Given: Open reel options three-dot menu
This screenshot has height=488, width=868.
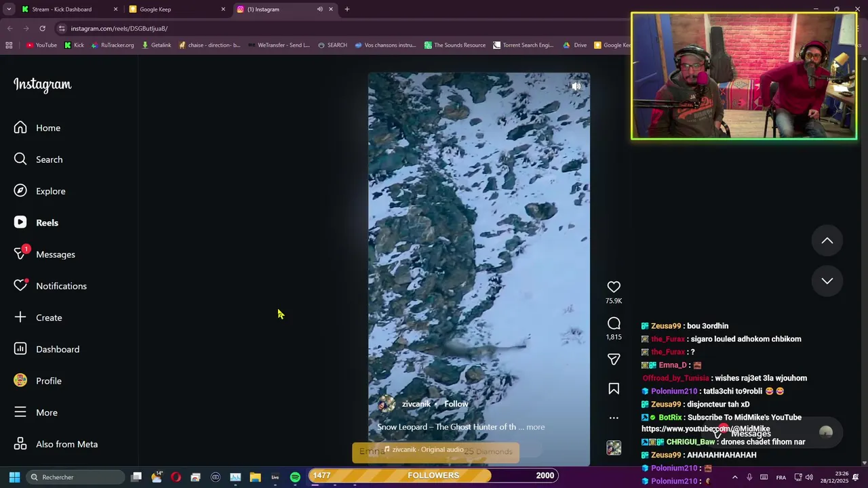Looking at the screenshot, I should [x=614, y=418].
